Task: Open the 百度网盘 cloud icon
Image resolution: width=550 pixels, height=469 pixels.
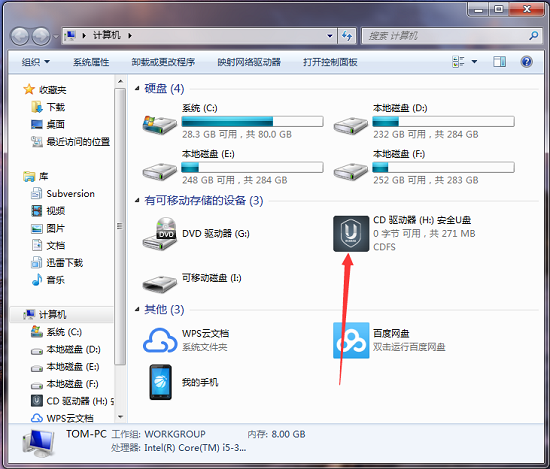Action: point(351,340)
